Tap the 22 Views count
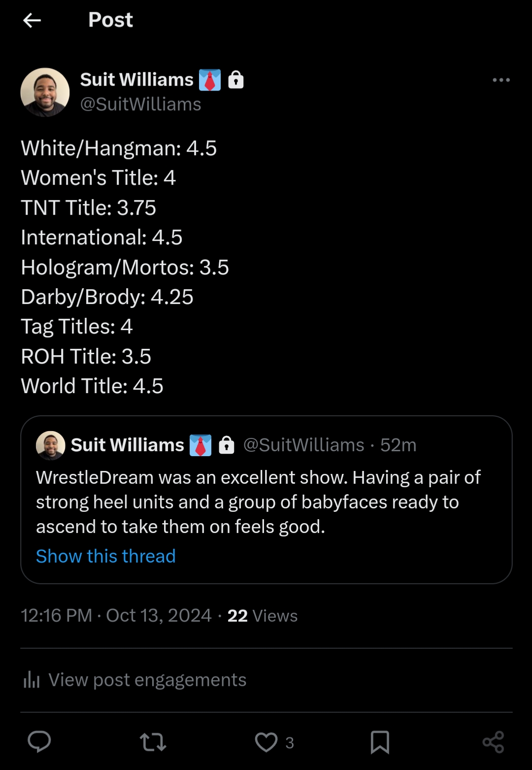Viewport: 532px width, 770px height. coord(262,616)
